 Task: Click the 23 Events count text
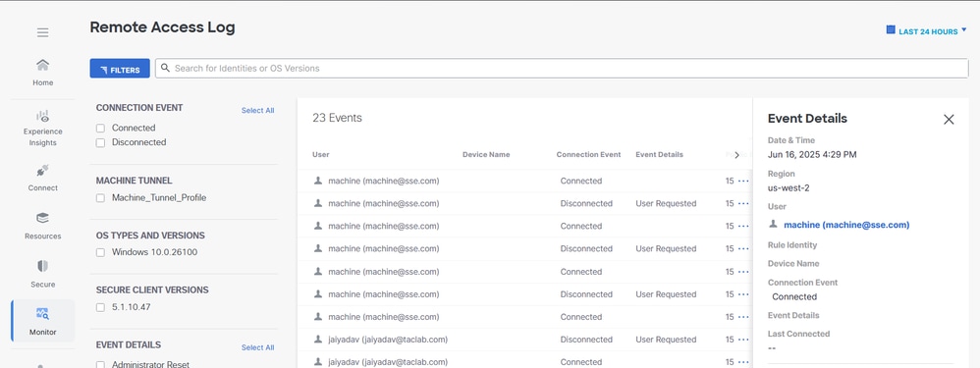[337, 118]
